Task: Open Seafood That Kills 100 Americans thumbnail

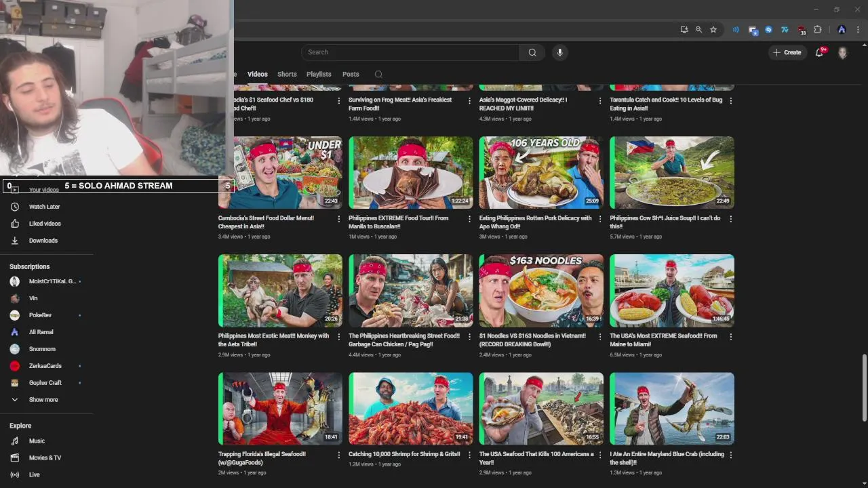Action: tap(541, 408)
